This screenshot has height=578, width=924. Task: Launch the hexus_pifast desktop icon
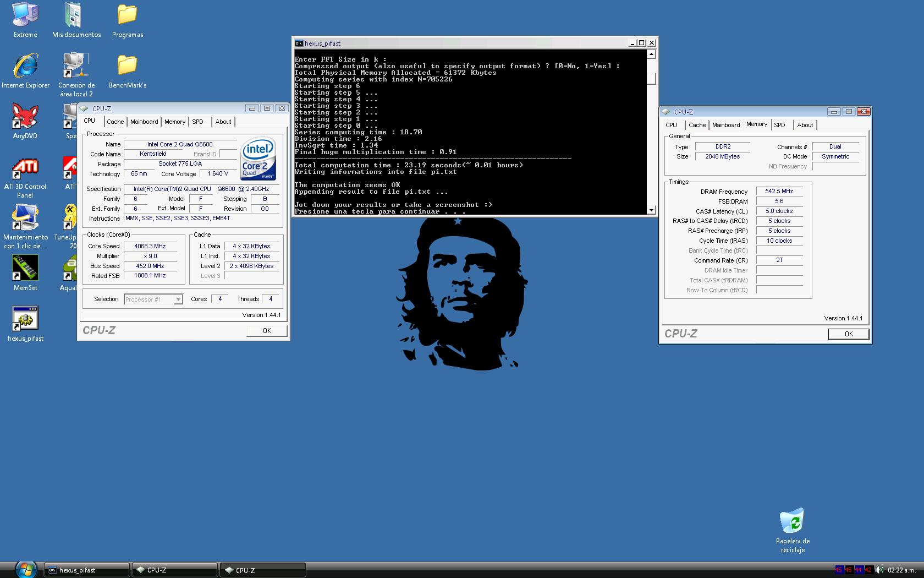(25, 324)
